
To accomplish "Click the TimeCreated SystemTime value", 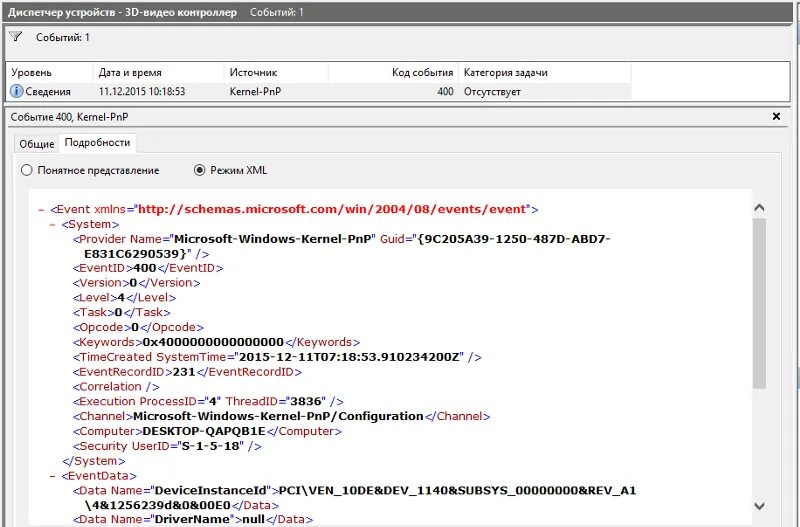I will (349, 357).
